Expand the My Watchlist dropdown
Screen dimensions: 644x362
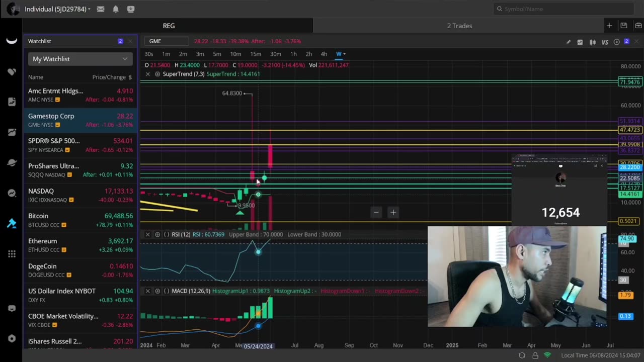(x=80, y=59)
